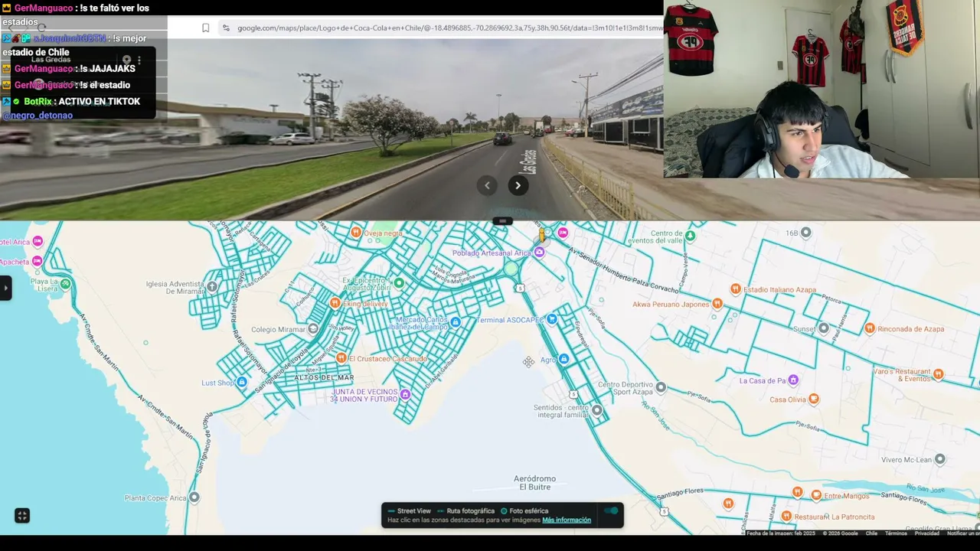Open the Sunset place marker
This screenshot has height=551, width=980.
(823, 328)
